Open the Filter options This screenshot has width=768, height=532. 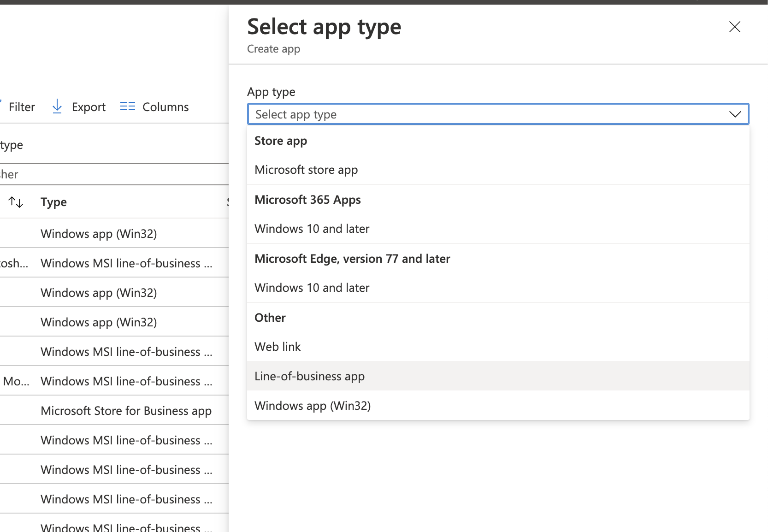[x=18, y=107]
